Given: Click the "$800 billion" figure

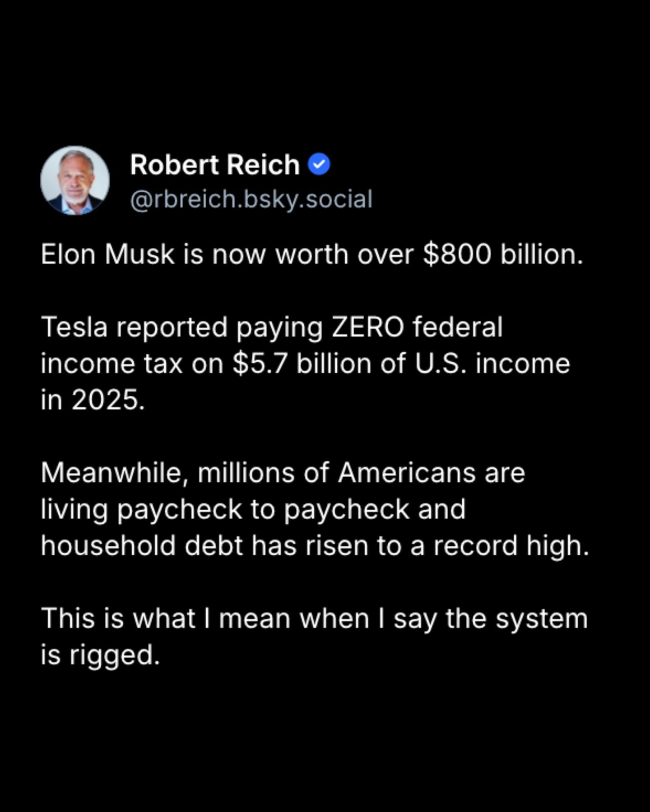Looking at the screenshot, I should pyautogui.click(x=503, y=254).
